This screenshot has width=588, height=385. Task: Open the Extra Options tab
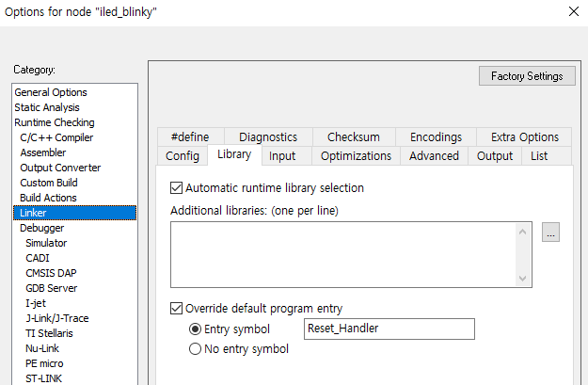pos(524,137)
